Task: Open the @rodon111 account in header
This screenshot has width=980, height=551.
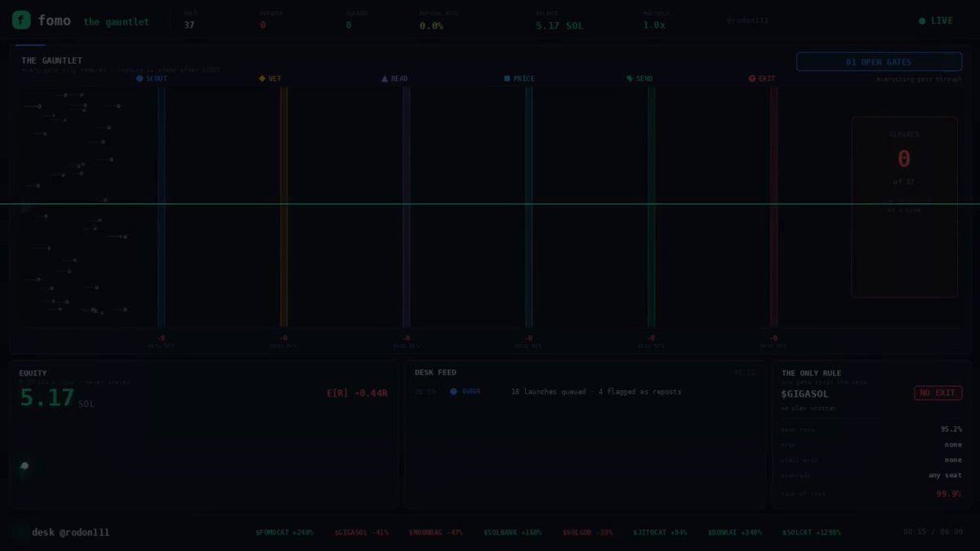Action: pyautogui.click(x=747, y=20)
